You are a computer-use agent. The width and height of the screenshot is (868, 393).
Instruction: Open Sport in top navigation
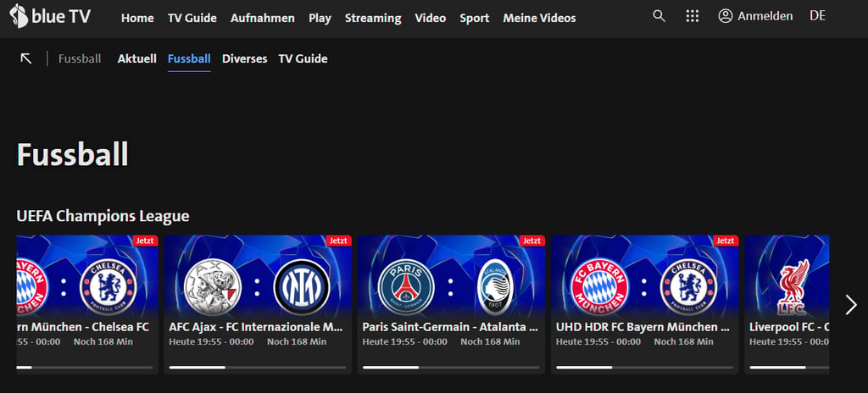[475, 19]
